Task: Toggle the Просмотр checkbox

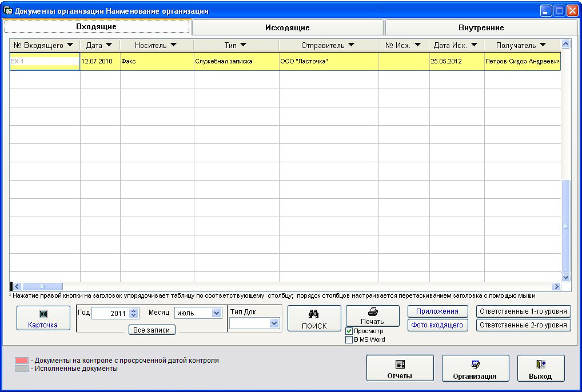Action: point(349,331)
